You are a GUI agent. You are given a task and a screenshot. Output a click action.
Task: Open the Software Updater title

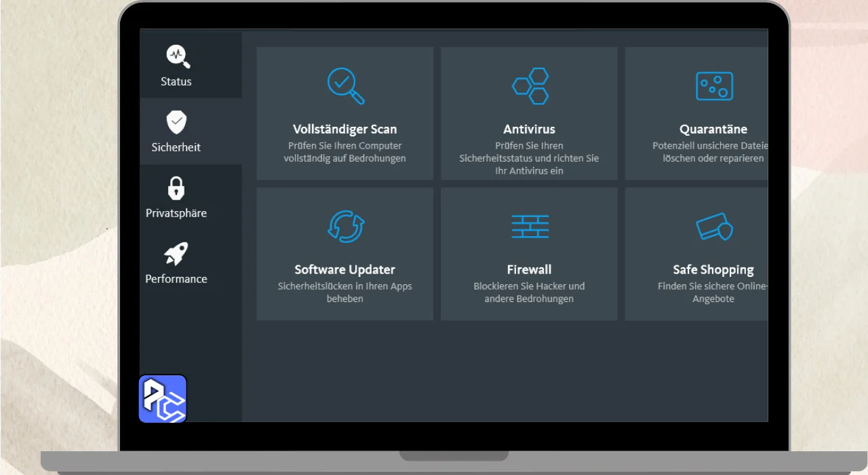coord(345,269)
